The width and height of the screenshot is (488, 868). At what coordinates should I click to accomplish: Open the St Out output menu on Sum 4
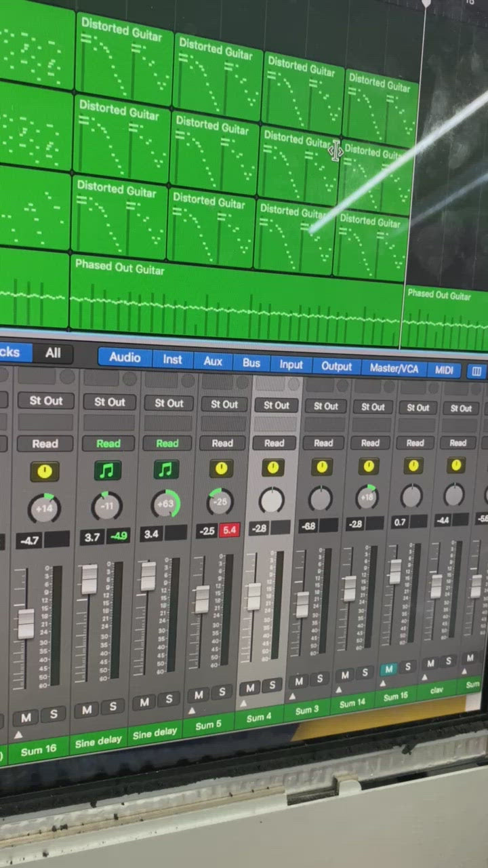click(x=276, y=406)
